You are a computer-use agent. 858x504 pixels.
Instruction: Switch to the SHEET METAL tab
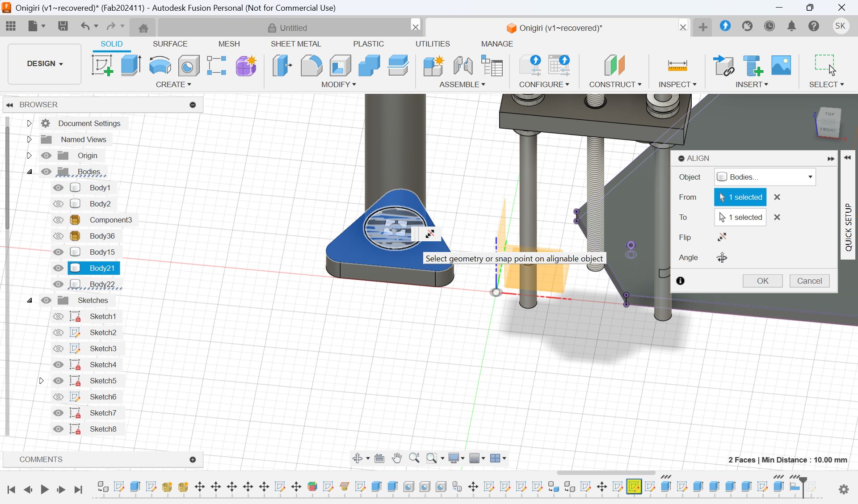(x=296, y=44)
